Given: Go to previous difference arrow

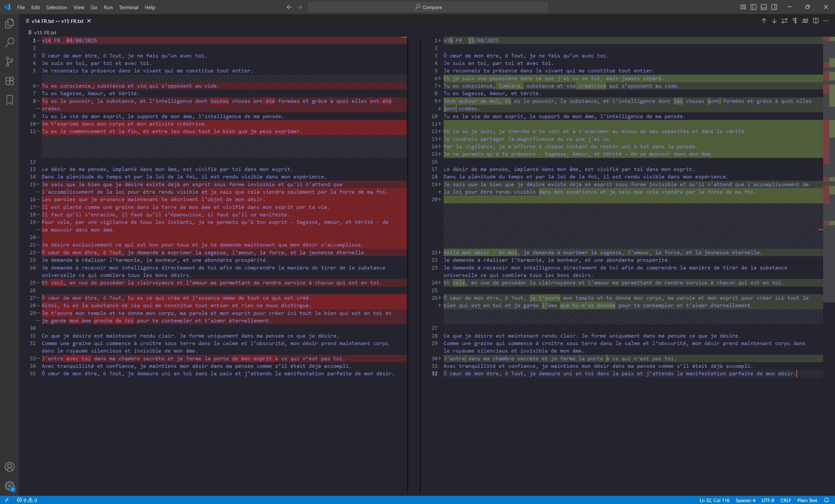Looking at the screenshot, I should 764,21.
